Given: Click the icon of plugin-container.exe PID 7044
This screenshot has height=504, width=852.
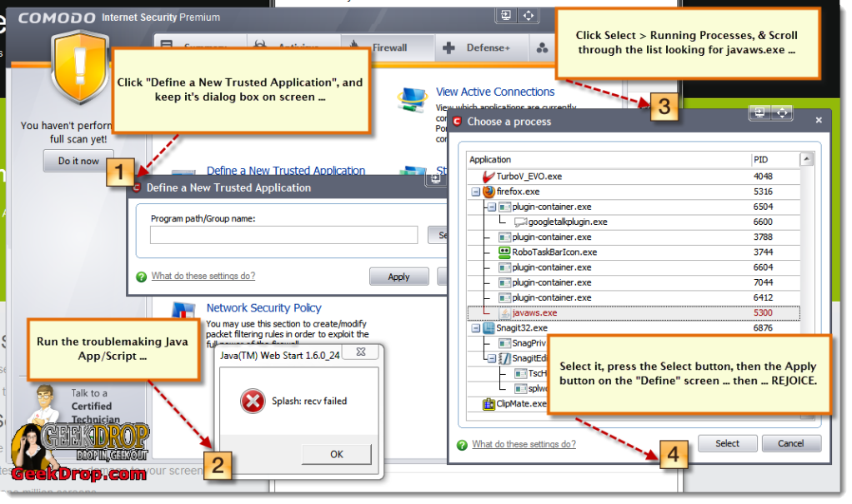Looking at the screenshot, I should point(505,283).
